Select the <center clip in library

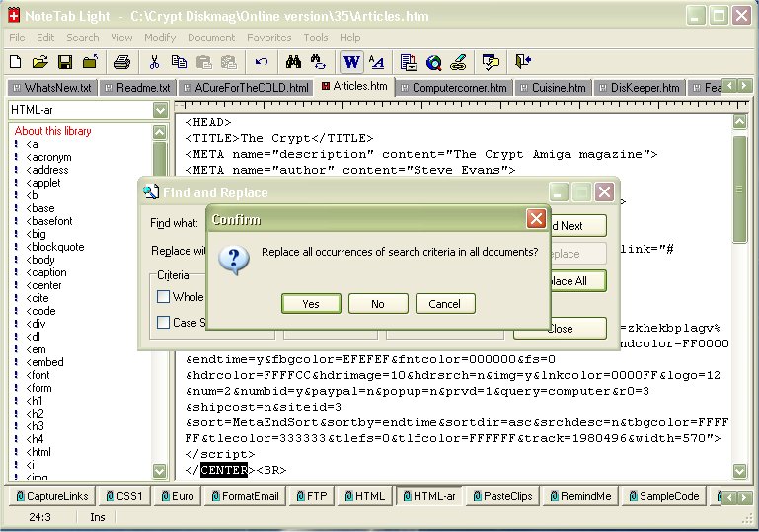click(44, 285)
